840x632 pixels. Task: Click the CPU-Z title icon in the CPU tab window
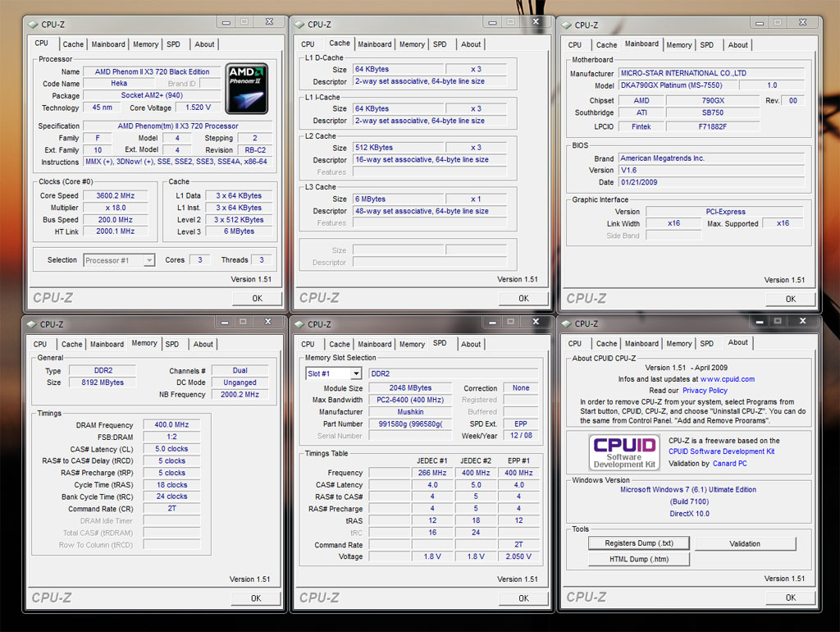click(x=33, y=25)
